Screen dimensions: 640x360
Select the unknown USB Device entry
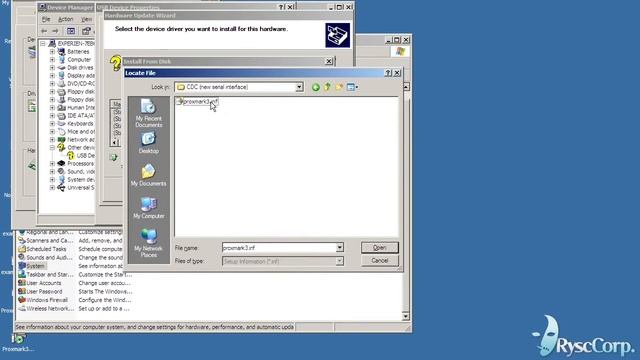pyautogui.click(x=81, y=156)
